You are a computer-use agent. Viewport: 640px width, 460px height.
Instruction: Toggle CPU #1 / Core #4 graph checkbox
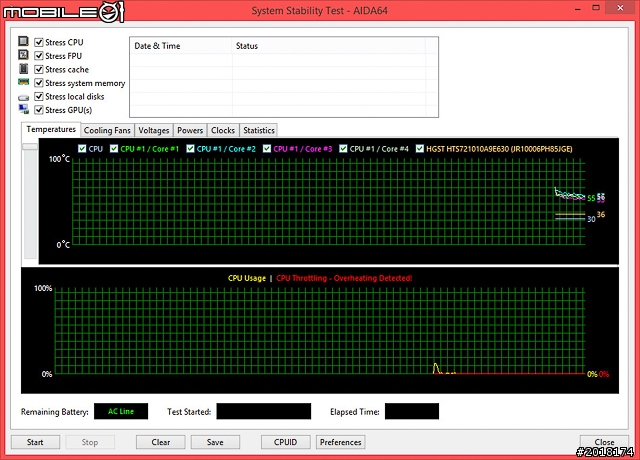click(x=343, y=149)
